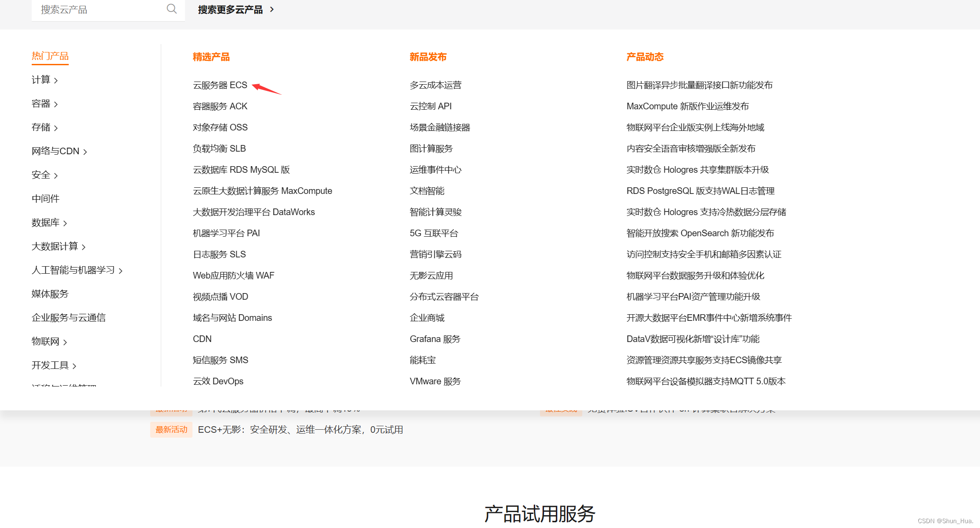Open 云控制 API link
The image size is (980, 528).
tap(431, 106)
